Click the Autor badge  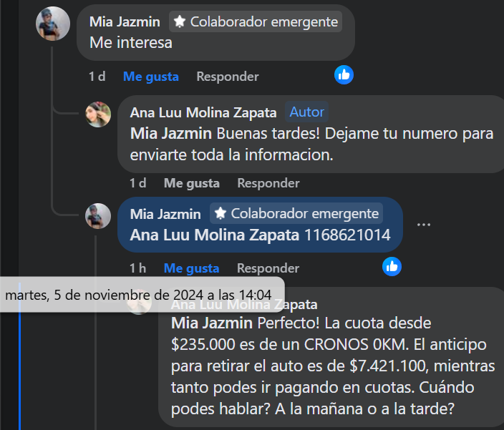tap(306, 112)
